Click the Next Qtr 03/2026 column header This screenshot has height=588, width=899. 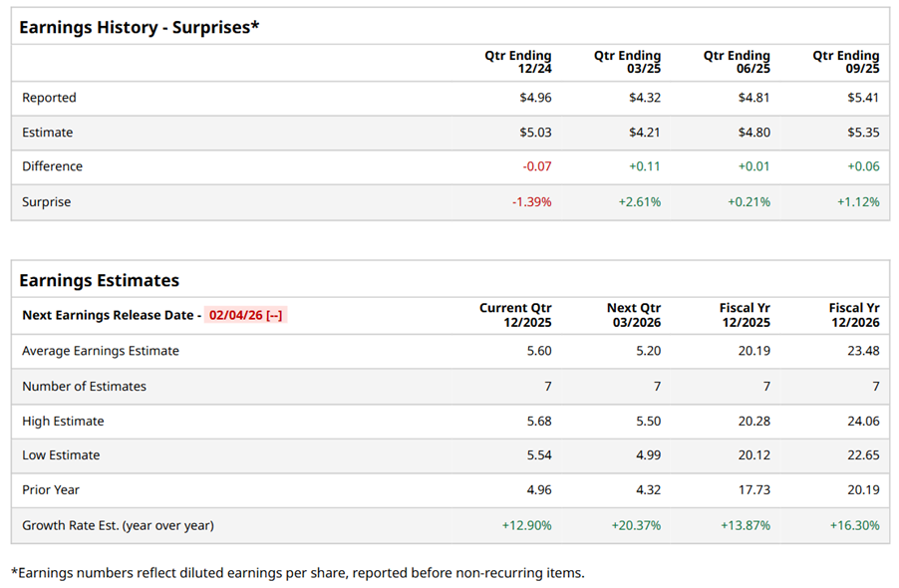633,315
